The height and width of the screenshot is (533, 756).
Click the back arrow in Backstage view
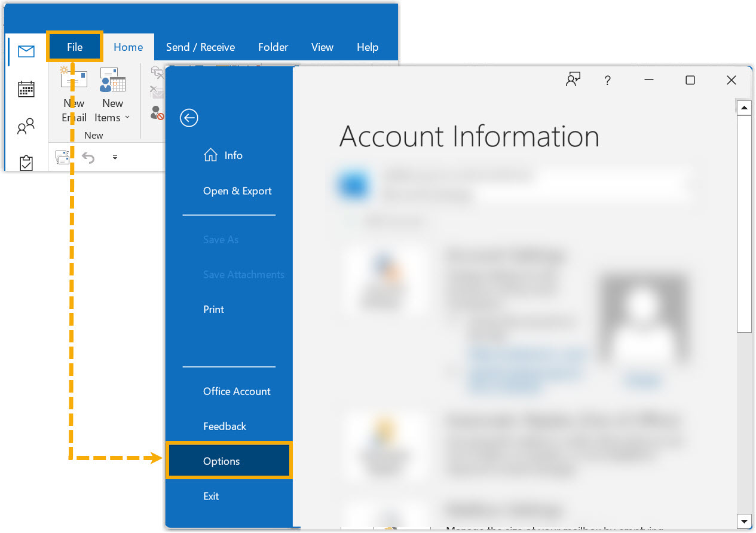tap(189, 118)
